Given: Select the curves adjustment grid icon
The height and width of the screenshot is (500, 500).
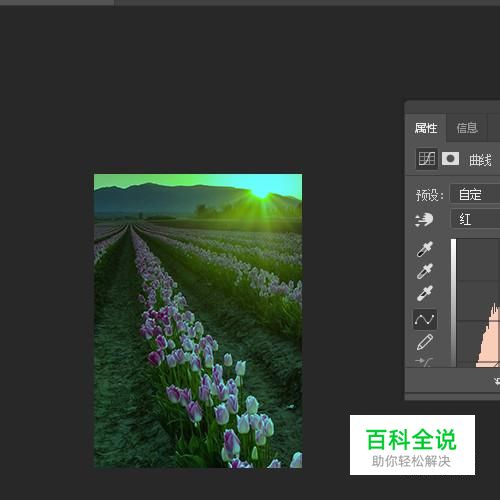Looking at the screenshot, I should [x=427, y=159].
